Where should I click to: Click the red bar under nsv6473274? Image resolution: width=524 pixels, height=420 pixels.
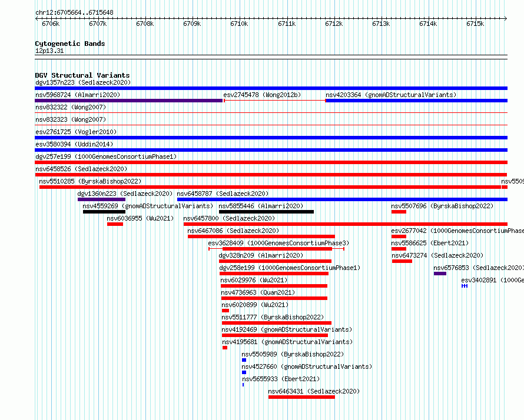402,261
